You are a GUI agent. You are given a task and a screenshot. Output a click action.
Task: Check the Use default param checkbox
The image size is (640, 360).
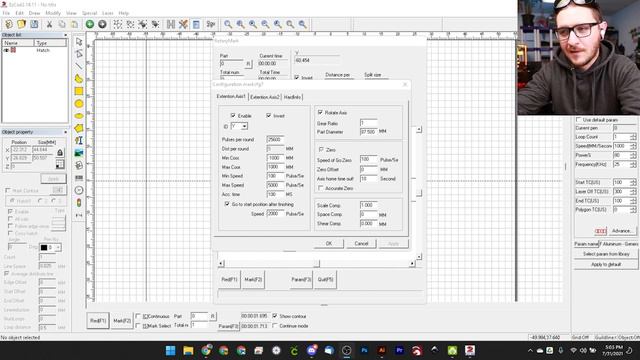[x=578, y=120]
